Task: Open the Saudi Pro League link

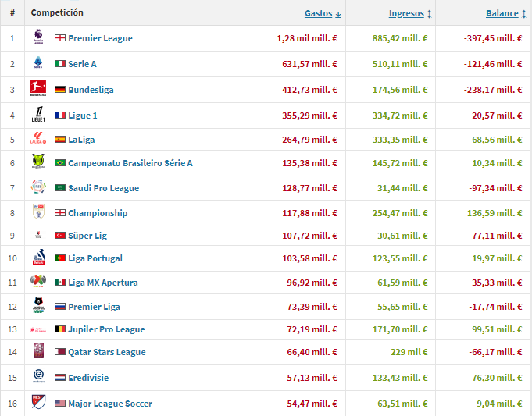Action: (x=103, y=188)
